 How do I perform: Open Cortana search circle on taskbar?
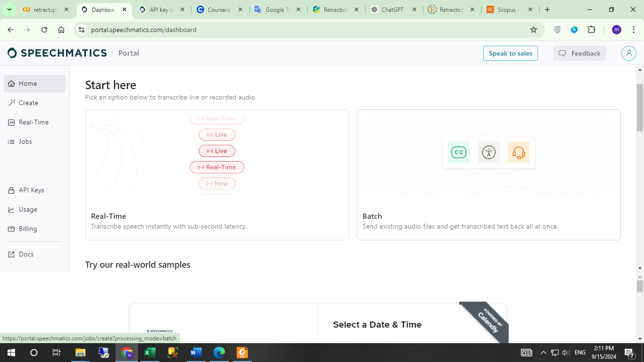tap(33, 353)
